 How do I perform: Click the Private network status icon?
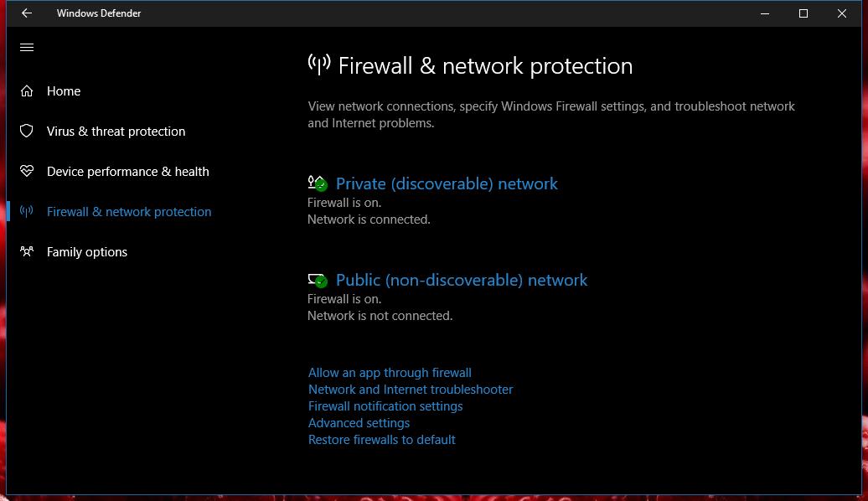[x=318, y=183]
